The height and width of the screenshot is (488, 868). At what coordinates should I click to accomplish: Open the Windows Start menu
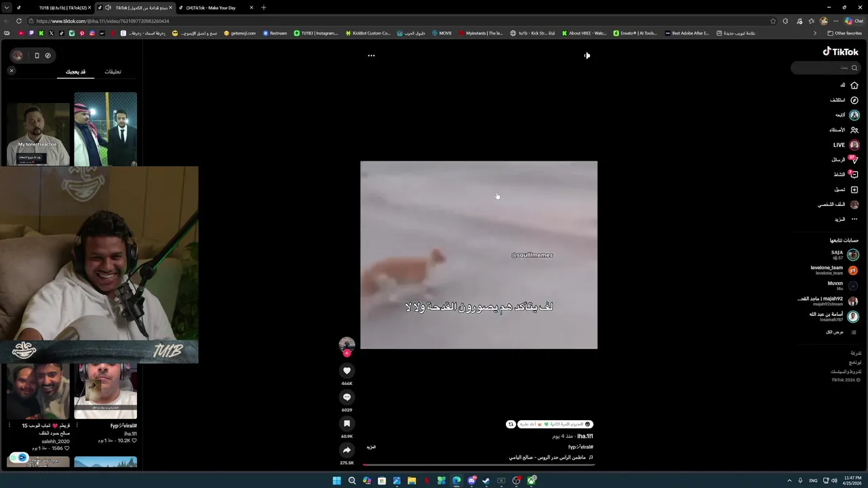point(337,481)
